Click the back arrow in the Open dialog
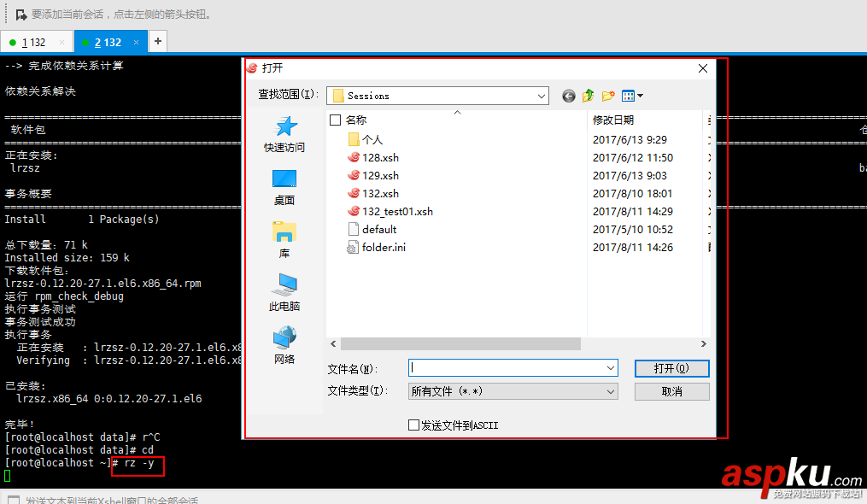 [568, 96]
